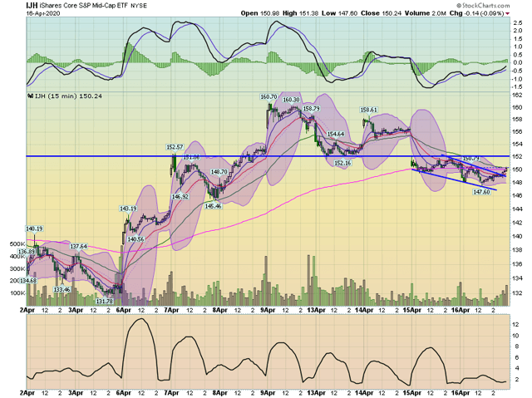The image size is (532, 398).
Task: Click the 160.70 peak price label
Action: pos(268,97)
